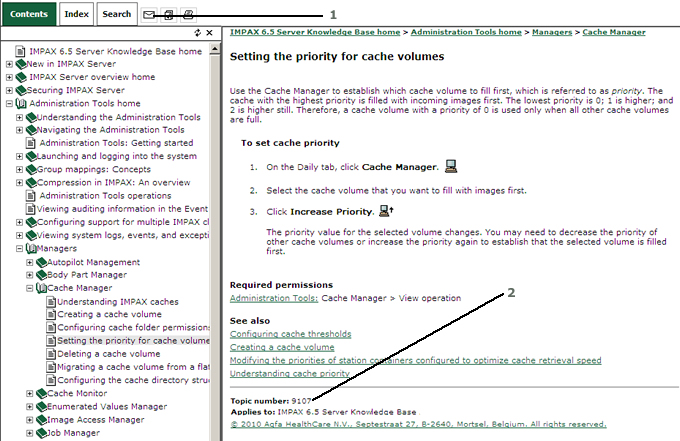Click the book icon beside Body Part Manager
This screenshot has height=441, width=680.
[42, 275]
